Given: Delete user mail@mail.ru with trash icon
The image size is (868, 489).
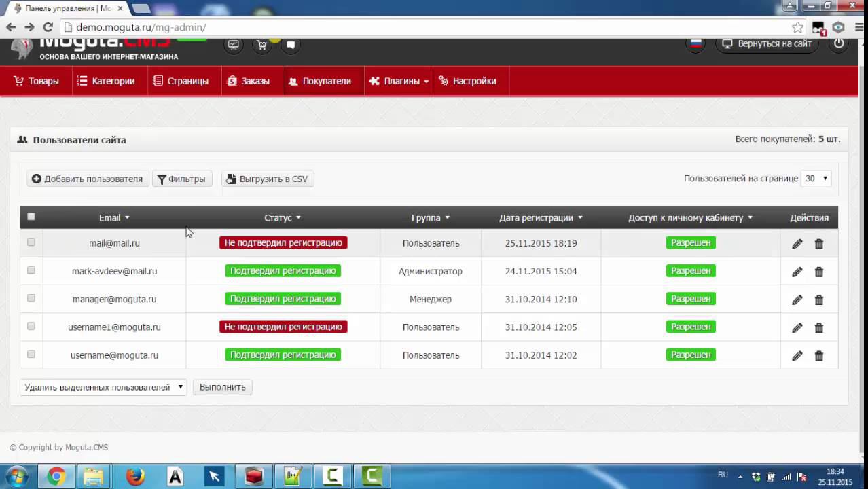Looking at the screenshot, I should [819, 244].
